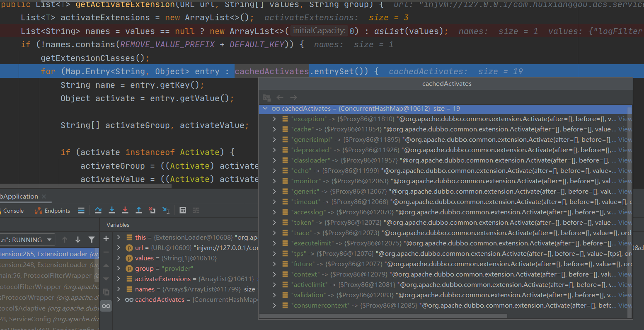Image resolution: width=644 pixels, height=330 pixels.
Task: Select previous frame up arrow
Action: [x=65, y=240]
